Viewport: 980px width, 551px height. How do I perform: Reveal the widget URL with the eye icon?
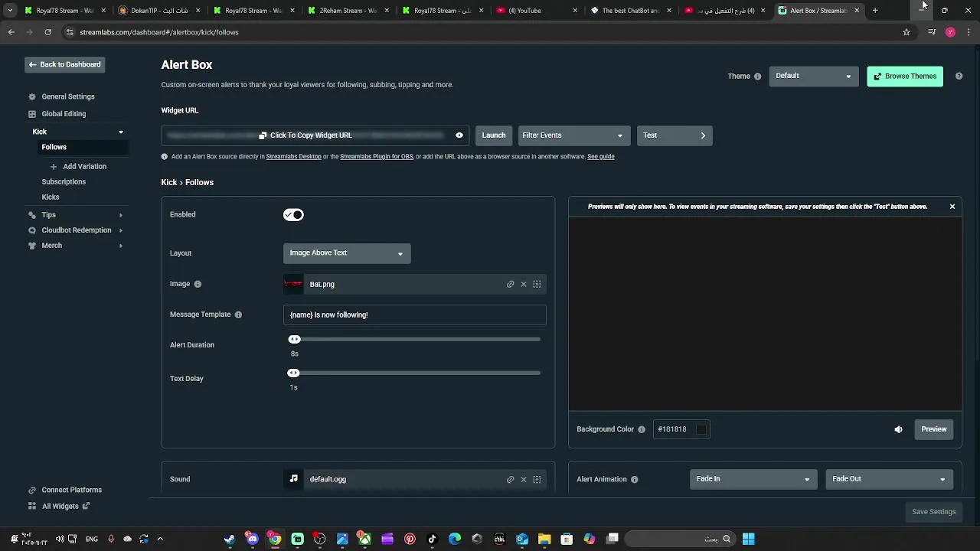tap(459, 135)
